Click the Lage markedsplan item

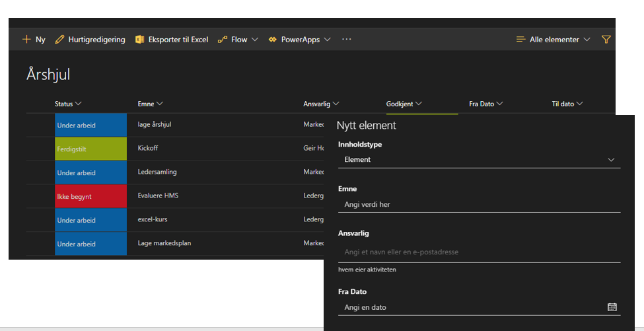coord(164,243)
